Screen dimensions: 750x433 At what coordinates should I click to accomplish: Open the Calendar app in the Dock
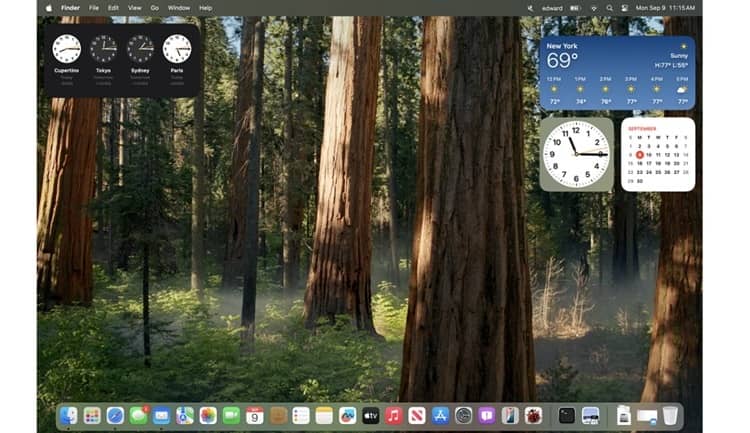254,416
